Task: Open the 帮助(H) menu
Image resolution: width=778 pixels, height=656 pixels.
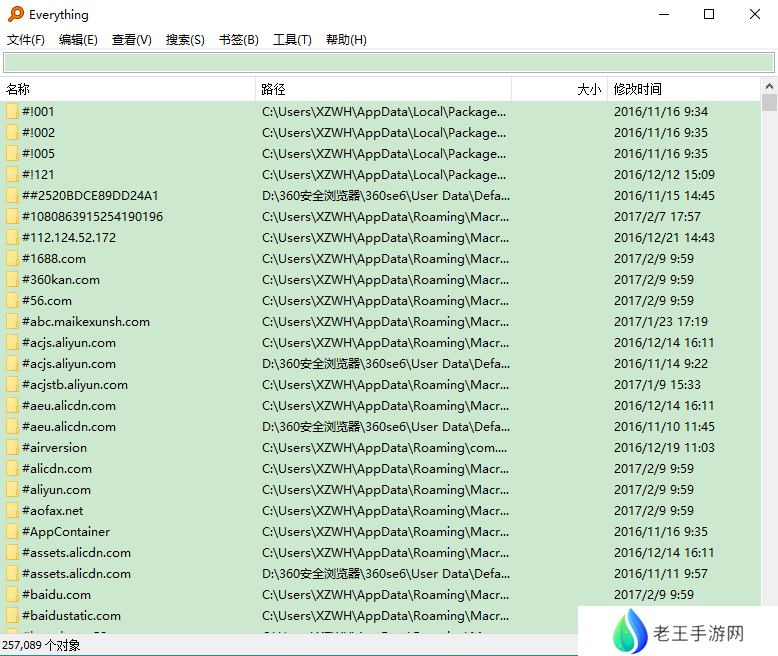Action: pyautogui.click(x=346, y=40)
